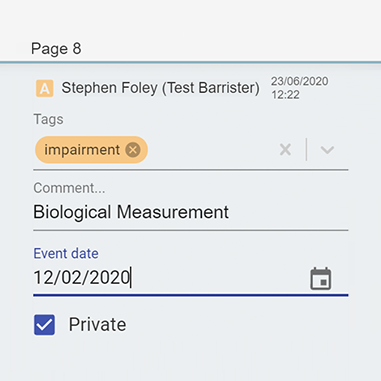Screen dimensions: 381x381
Task: Click empty area inside Tags selector
Action: tap(212, 150)
